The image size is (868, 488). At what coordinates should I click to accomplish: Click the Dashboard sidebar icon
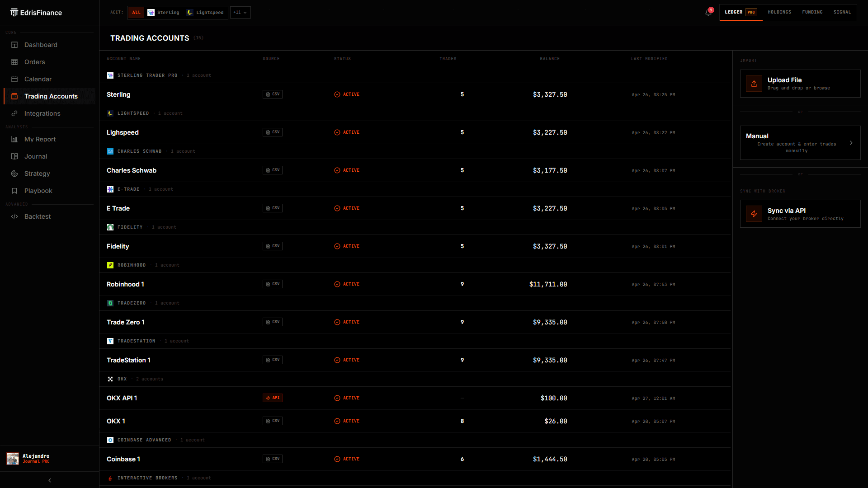(x=14, y=45)
